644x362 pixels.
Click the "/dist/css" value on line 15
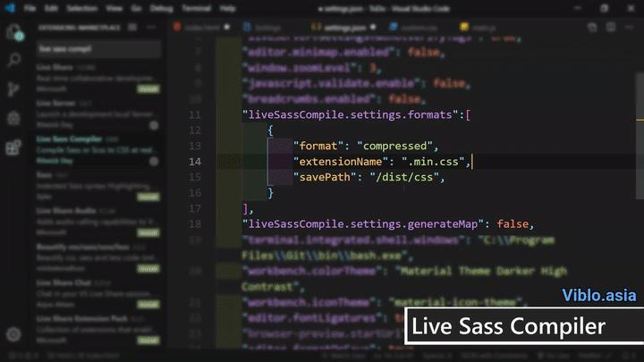[404, 177]
